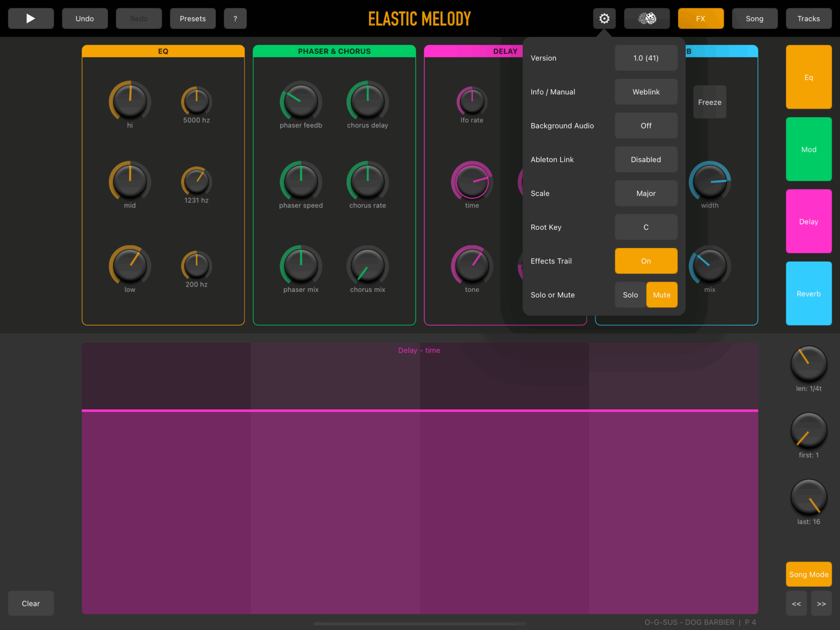Image resolution: width=840 pixels, height=630 pixels.
Task: Open the Info / Manual Weblink
Action: click(x=646, y=92)
